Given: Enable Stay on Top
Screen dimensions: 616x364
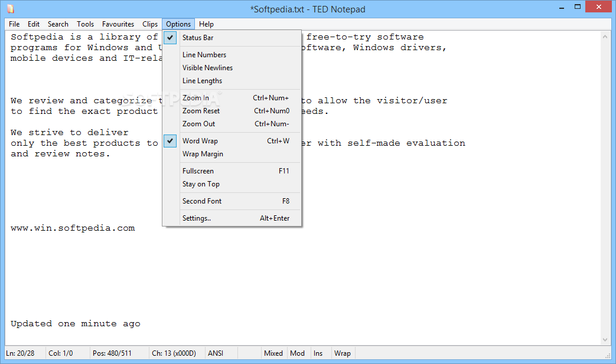Looking at the screenshot, I should tap(232, 184).
